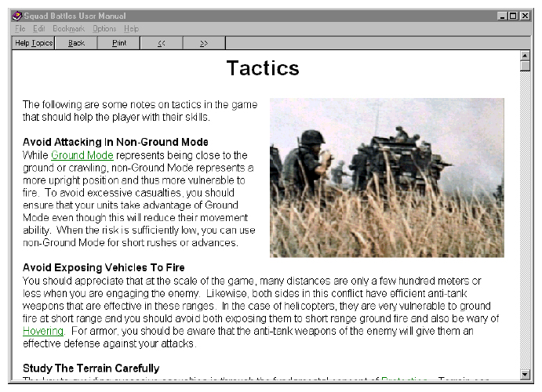Browse to next topic with >> button
The width and height of the screenshot is (542, 392).
coord(204,43)
